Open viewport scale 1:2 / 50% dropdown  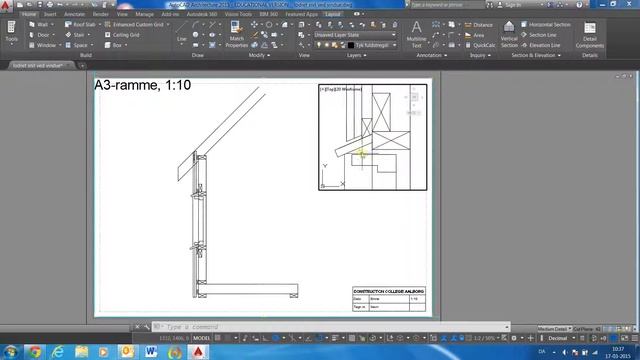[x=487, y=338]
